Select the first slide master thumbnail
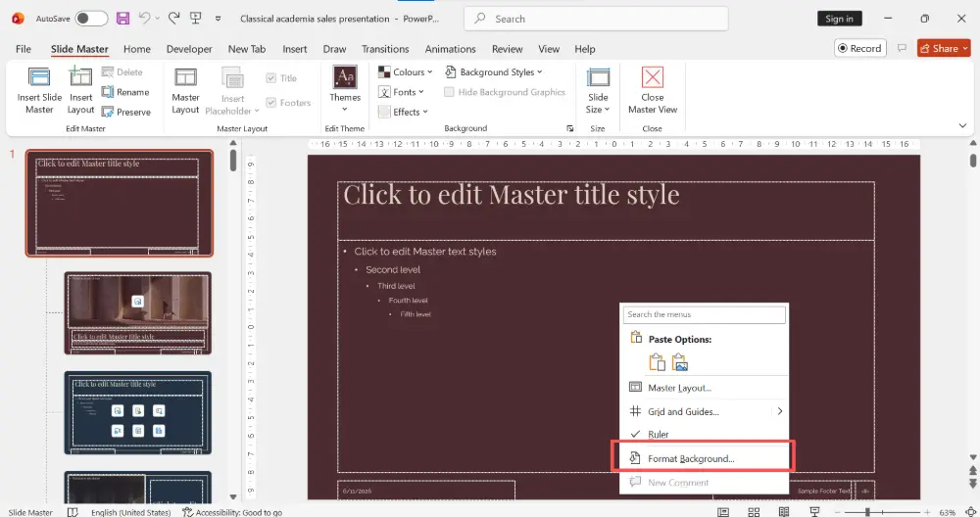 (x=120, y=203)
